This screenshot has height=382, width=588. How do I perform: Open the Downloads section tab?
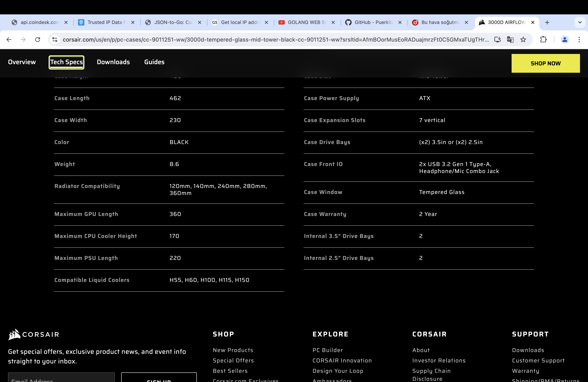113,62
